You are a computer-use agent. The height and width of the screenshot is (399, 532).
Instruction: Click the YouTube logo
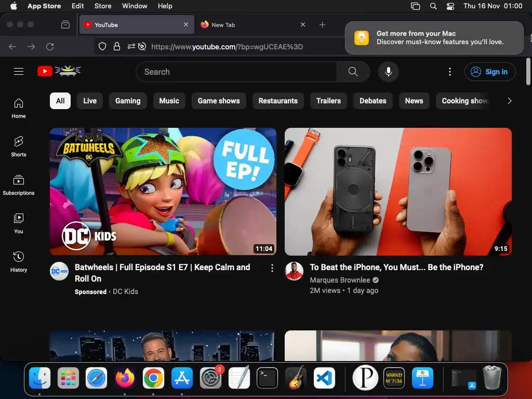(x=59, y=71)
